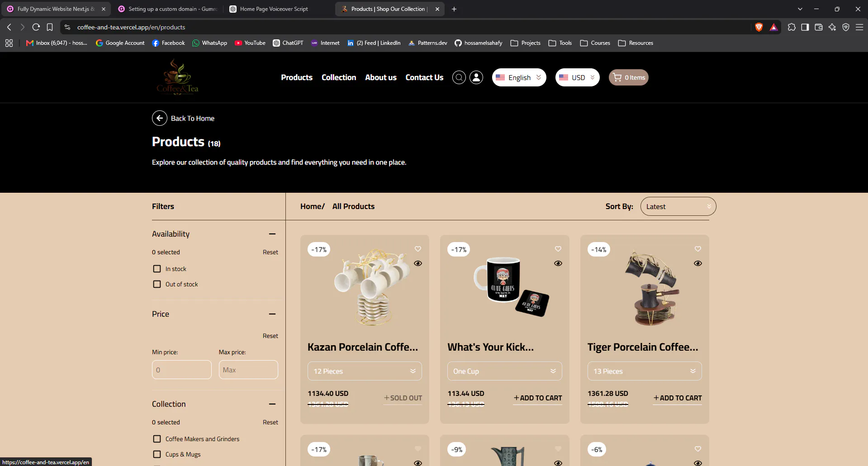
Task: Check Coffee Makers and Grinders filter
Action: click(x=157, y=439)
